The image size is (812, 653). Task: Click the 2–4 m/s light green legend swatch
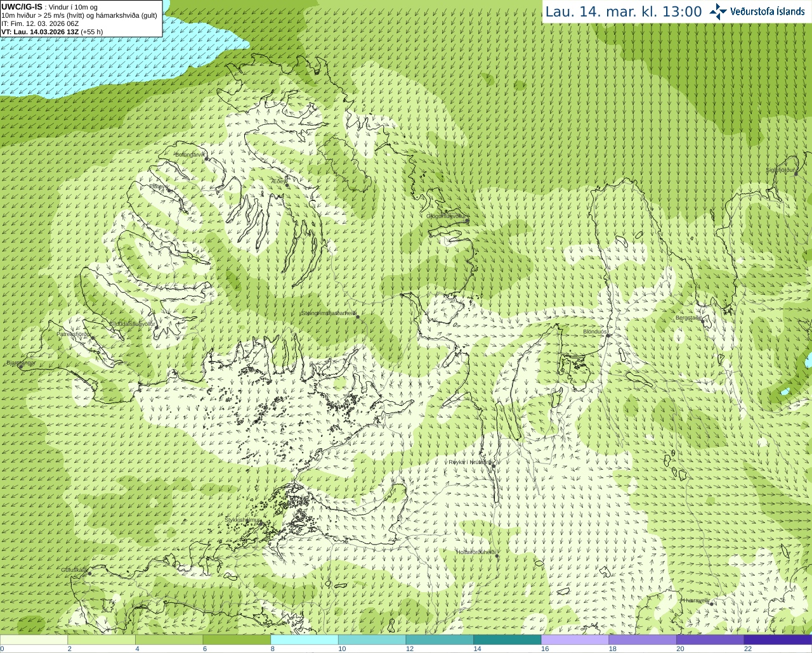pos(101,640)
